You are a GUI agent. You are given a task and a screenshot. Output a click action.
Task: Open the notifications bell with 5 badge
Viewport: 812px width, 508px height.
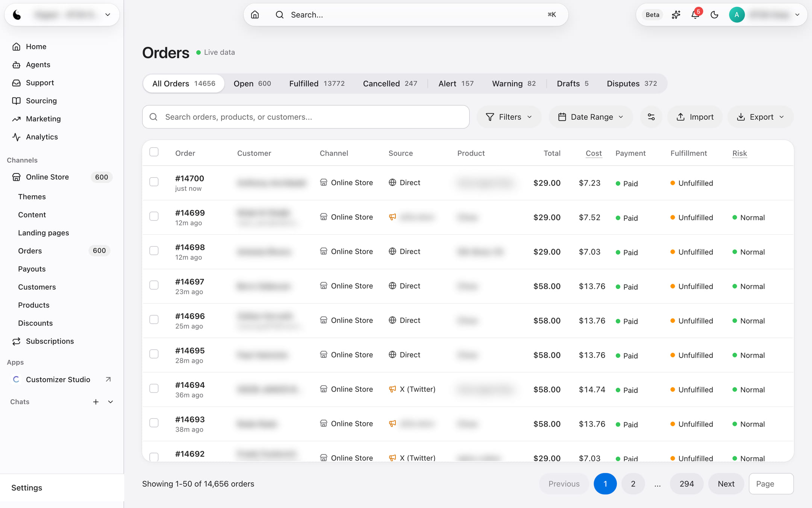[695, 15]
